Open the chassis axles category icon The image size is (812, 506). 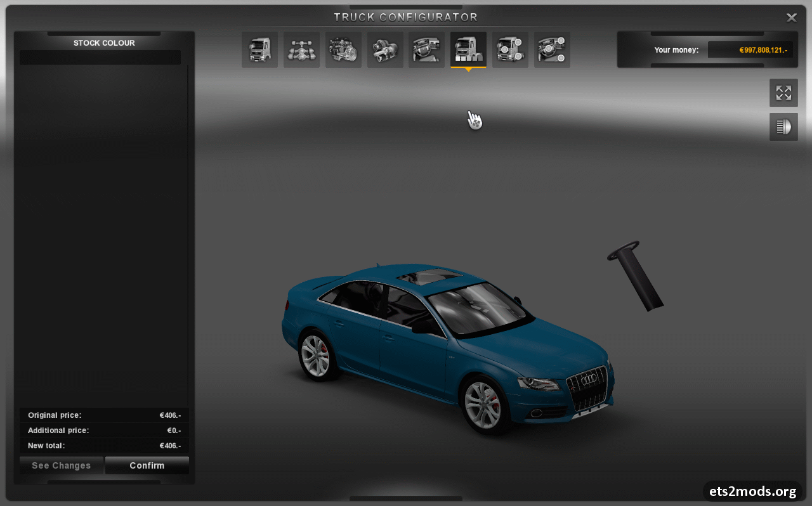tap(301, 49)
